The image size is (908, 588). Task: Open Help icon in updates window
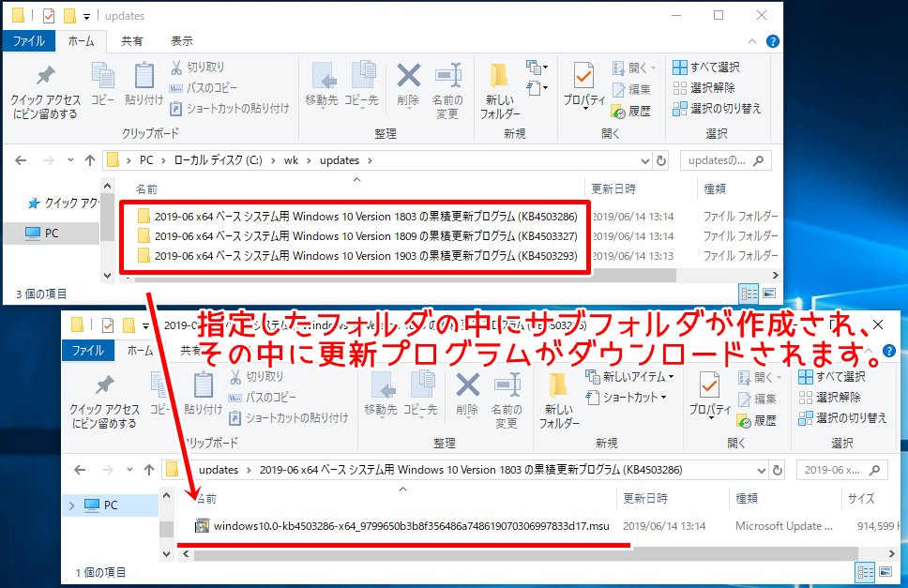coord(773,41)
